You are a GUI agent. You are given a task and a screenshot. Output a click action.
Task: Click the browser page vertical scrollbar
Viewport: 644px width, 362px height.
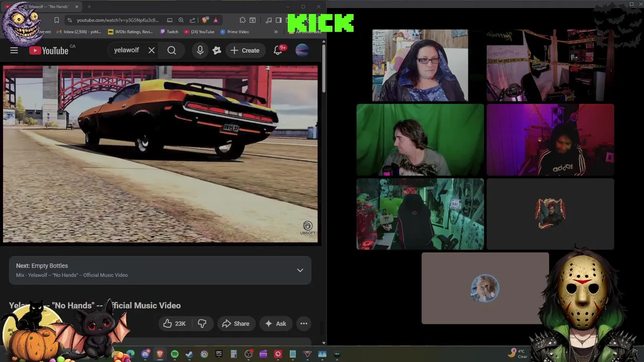(x=324, y=69)
